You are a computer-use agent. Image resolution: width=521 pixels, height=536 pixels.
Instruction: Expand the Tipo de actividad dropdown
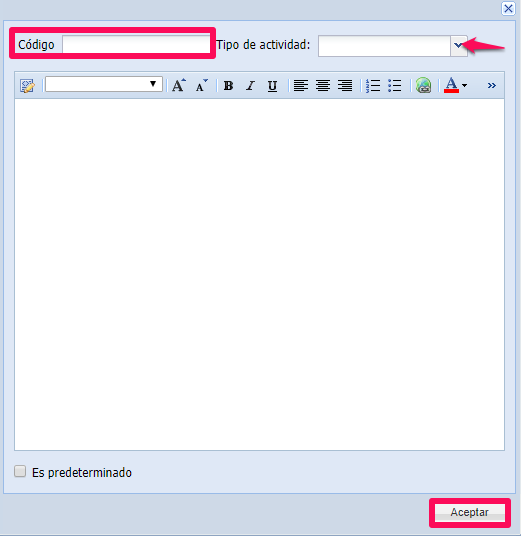tap(458, 45)
